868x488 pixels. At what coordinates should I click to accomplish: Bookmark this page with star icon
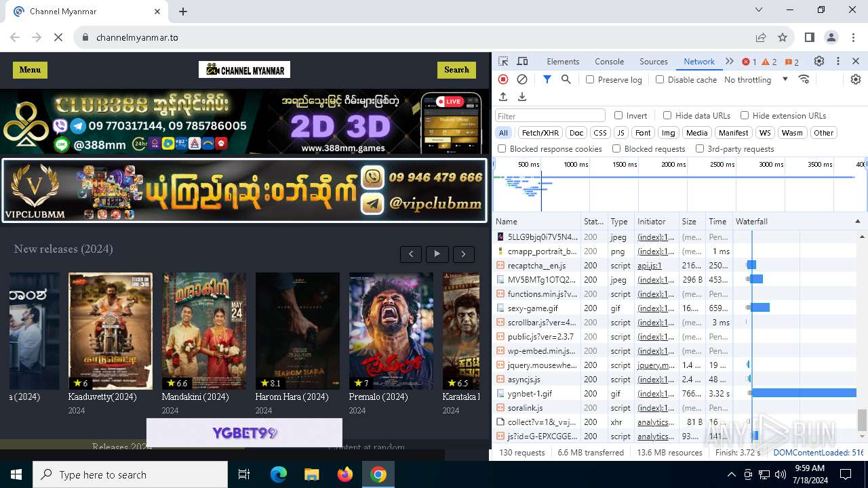(x=783, y=37)
